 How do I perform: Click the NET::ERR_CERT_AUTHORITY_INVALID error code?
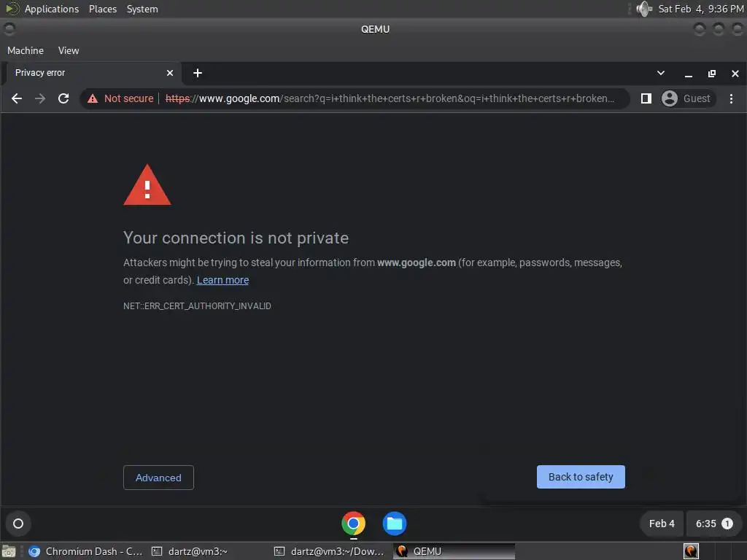(x=197, y=306)
